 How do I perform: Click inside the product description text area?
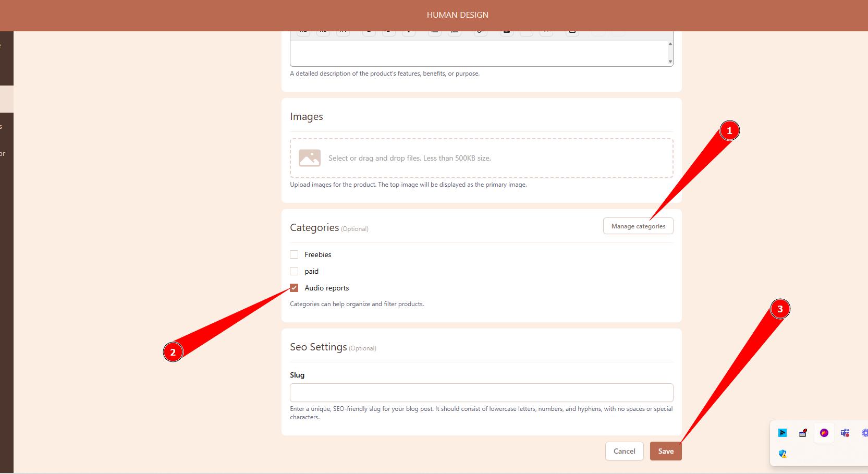click(477, 53)
